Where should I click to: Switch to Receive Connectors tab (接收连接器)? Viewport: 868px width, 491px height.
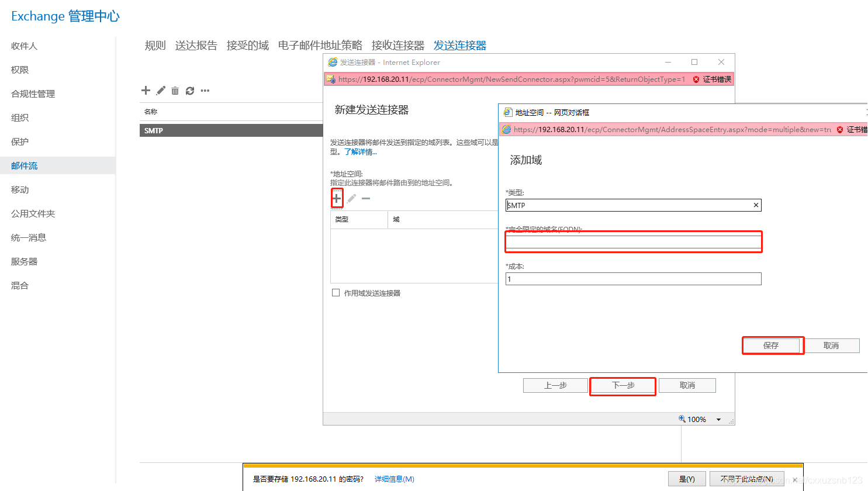398,46
